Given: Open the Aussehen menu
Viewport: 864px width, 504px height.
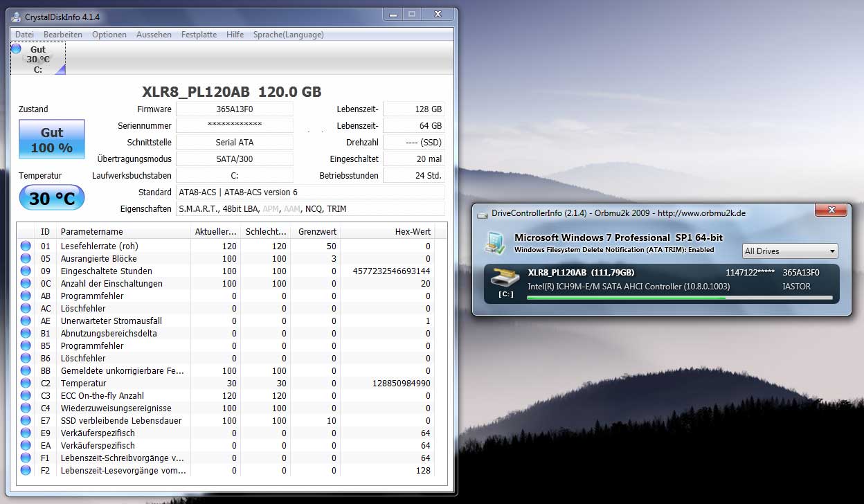Looking at the screenshot, I should pyautogui.click(x=154, y=35).
